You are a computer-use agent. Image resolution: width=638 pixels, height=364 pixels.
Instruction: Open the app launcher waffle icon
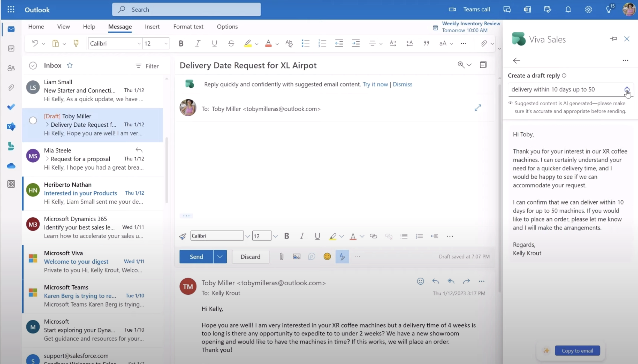point(11,9)
